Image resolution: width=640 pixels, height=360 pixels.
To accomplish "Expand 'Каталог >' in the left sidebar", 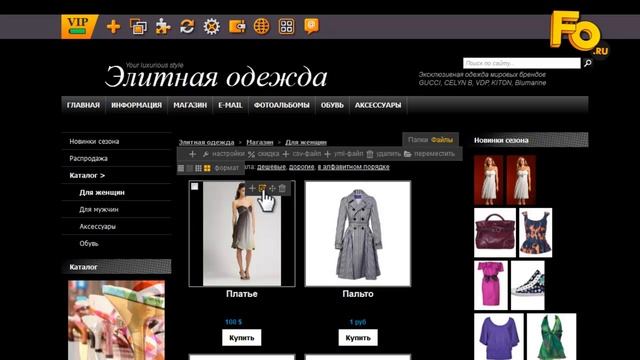I will coord(87,176).
